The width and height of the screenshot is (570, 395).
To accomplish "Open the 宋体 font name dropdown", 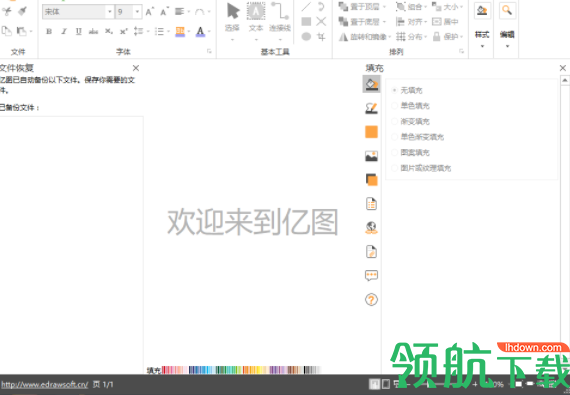I will 109,12.
